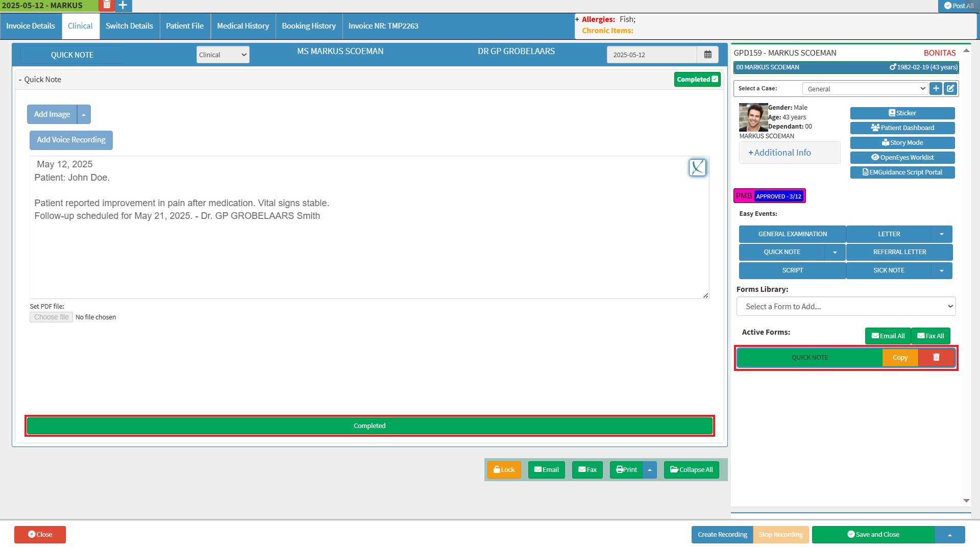Viewport: 980px width, 549px height.
Task: Add a REFERRAL LETTER event
Action: (x=899, y=252)
